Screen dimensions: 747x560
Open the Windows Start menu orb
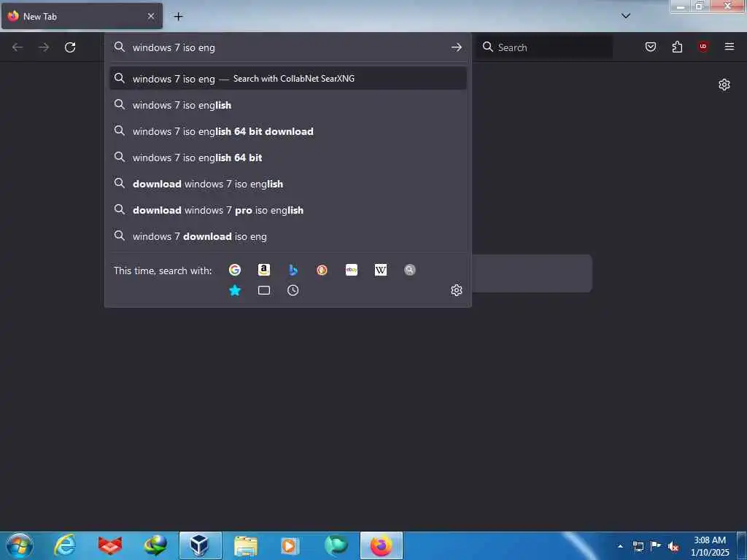[20, 545]
